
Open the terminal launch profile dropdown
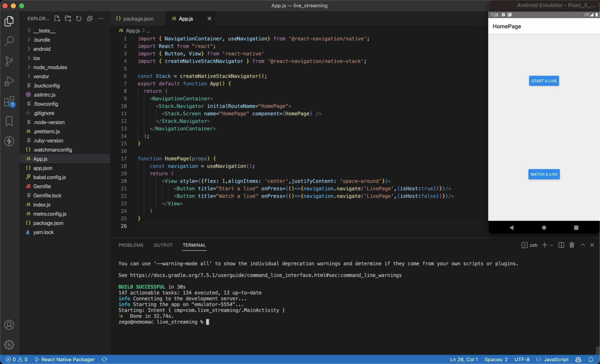[552, 245]
